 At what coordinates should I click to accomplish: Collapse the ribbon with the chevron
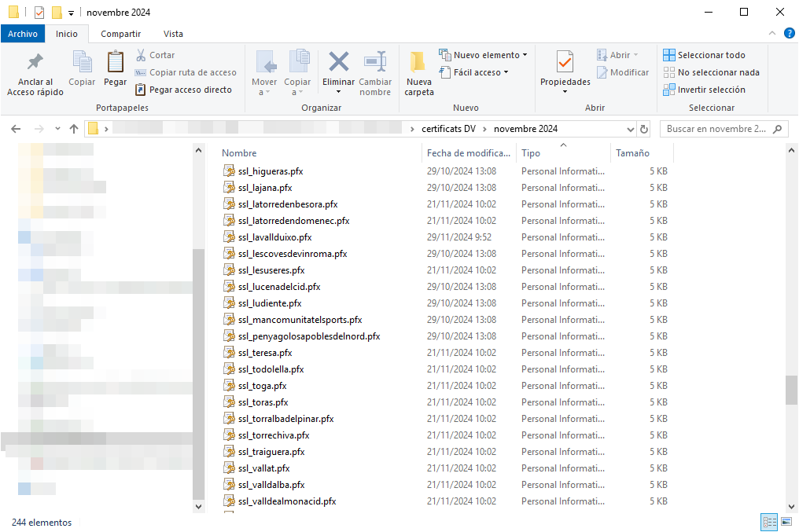(772, 33)
